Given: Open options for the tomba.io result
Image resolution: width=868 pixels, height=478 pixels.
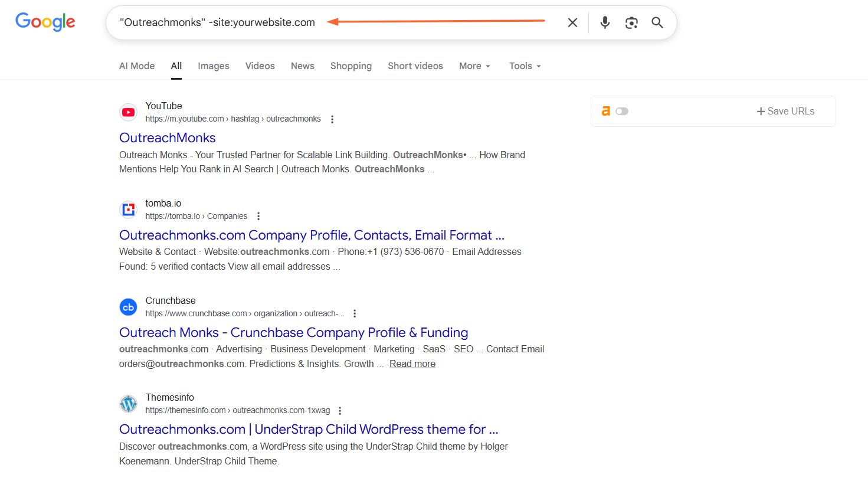Looking at the screenshot, I should [258, 216].
